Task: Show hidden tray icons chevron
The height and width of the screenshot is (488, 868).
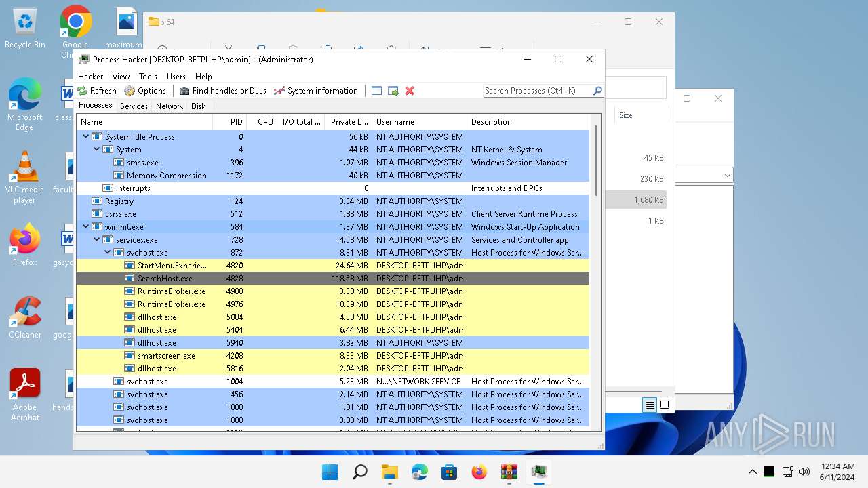Action: point(752,472)
